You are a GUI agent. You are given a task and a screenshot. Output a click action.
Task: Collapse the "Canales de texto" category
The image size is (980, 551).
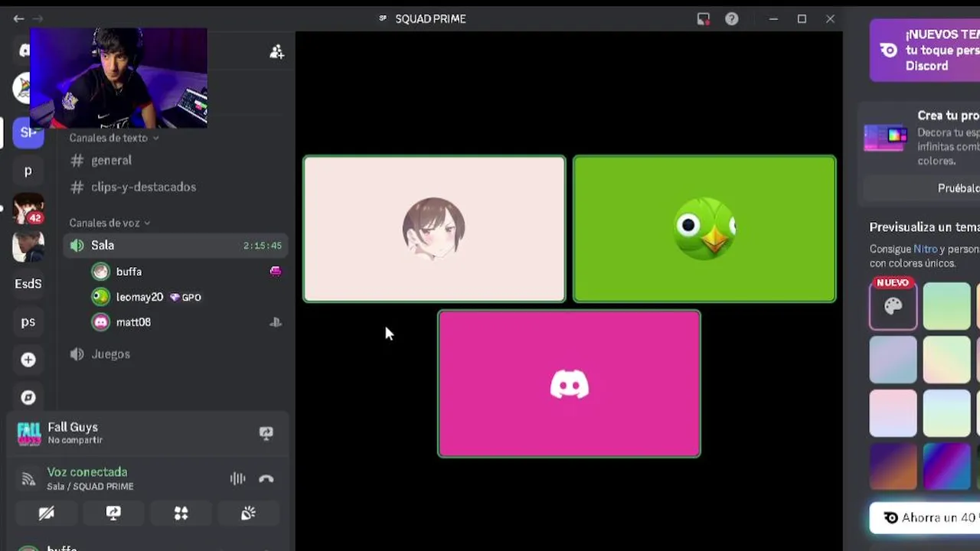pos(114,138)
